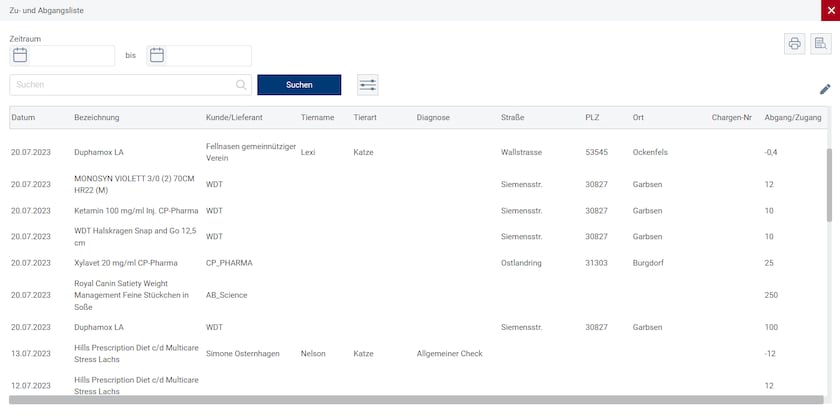Click the CP_PHARMA supplier cell
840x418 pixels.
(229, 263)
